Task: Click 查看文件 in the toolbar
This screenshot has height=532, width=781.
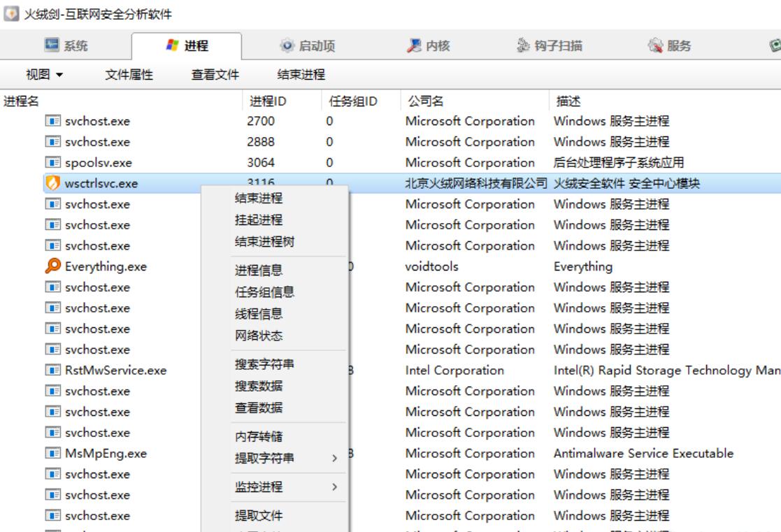Action: click(x=215, y=75)
